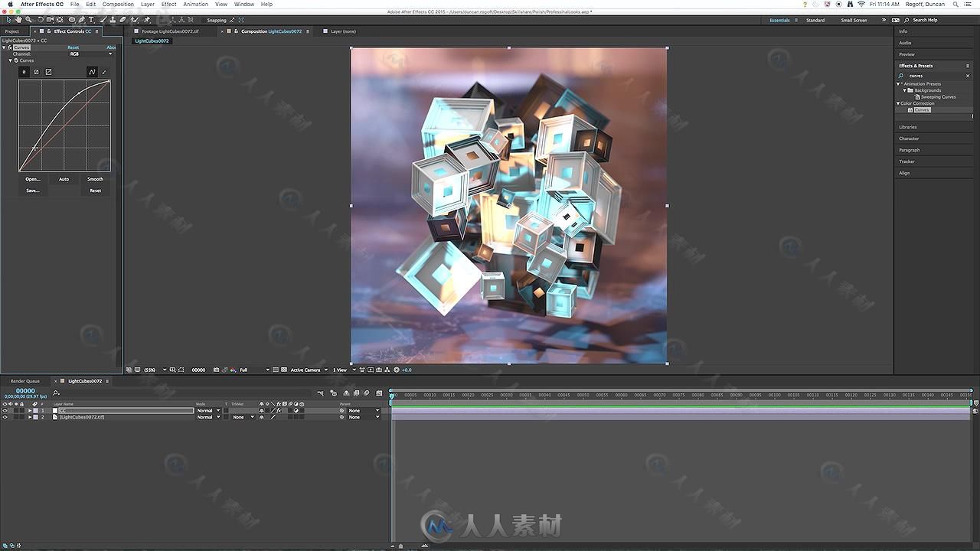Select the Eraser tool
The width and height of the screenshot is (980, 551).
(x=122, y=19)
